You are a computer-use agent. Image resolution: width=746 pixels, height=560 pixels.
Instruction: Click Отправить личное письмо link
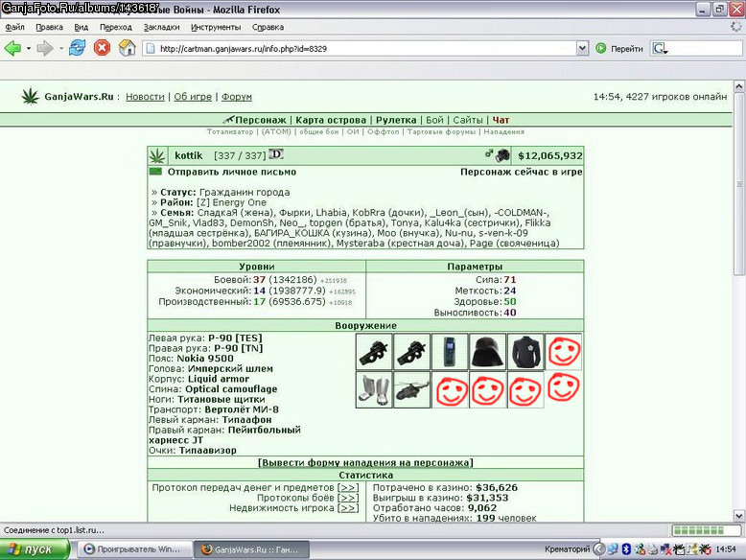(232, 172)
